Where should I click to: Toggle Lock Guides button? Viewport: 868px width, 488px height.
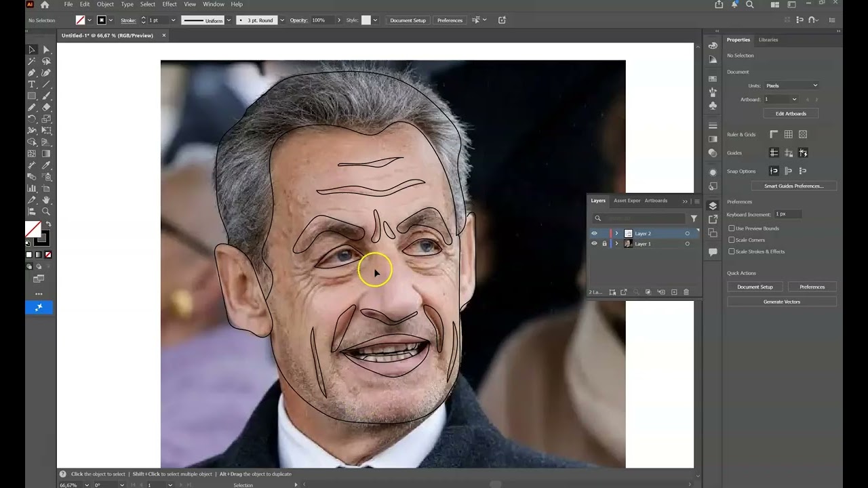coord(789,152)
